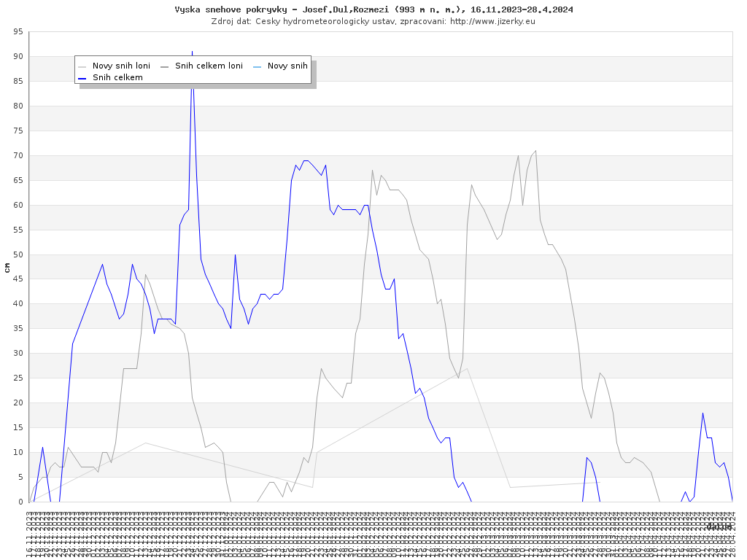Click the blue 'Snih celkem' legend line
The height and width of the screenshot is (560, 747).
tap(82, 78)
